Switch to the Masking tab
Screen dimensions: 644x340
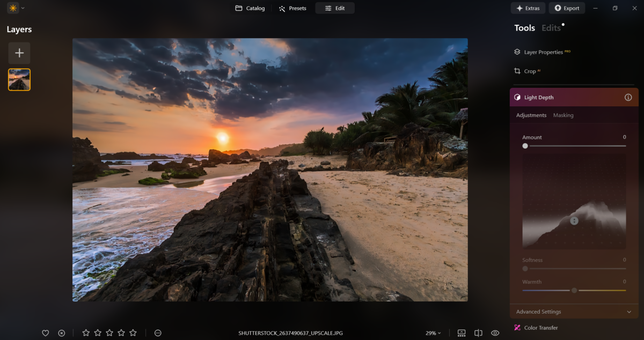(x=563, y=115)
